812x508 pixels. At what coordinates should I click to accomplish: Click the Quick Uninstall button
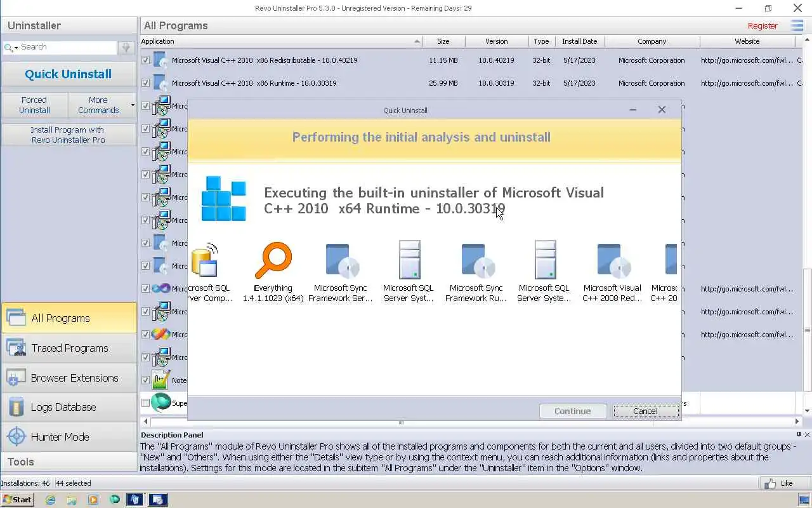69,74
